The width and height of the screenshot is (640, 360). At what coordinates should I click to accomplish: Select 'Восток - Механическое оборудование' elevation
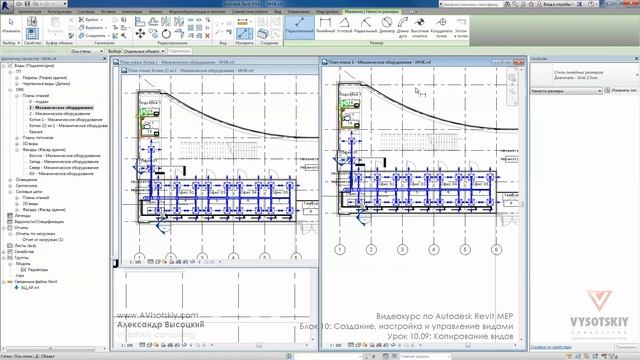tap(64, 156)
